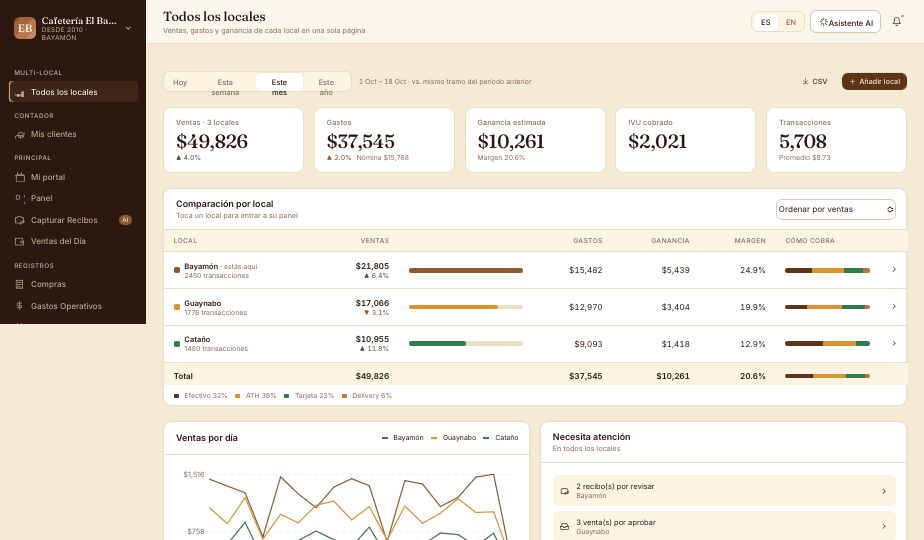This screenshot has width=924, height=540.
Task: Click the Mis clientes sidebar icon
Action: [19, 134]
